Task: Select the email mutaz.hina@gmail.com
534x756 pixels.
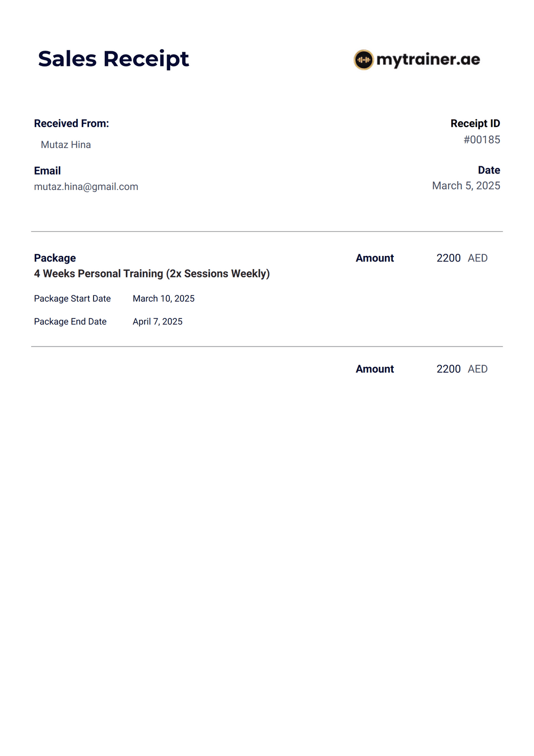Action: click(x=86, y=187)
